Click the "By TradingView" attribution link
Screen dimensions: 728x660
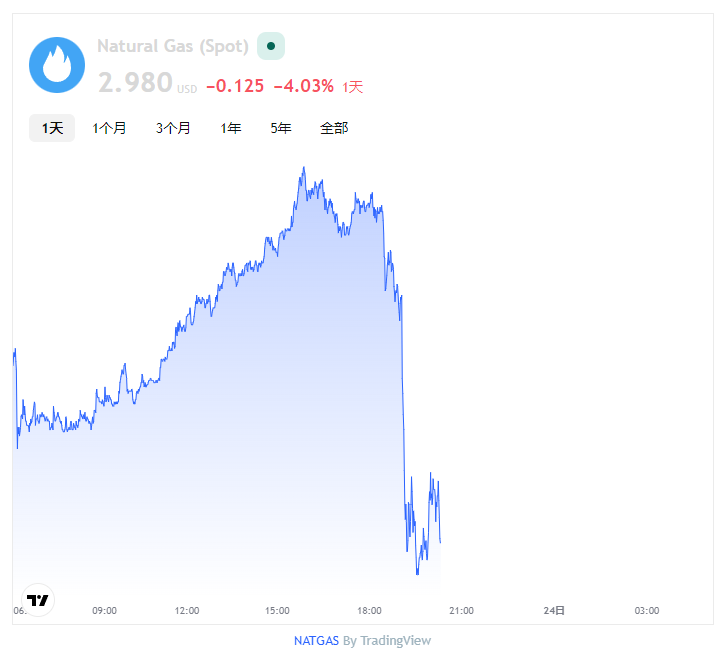(x=387, y=640)
